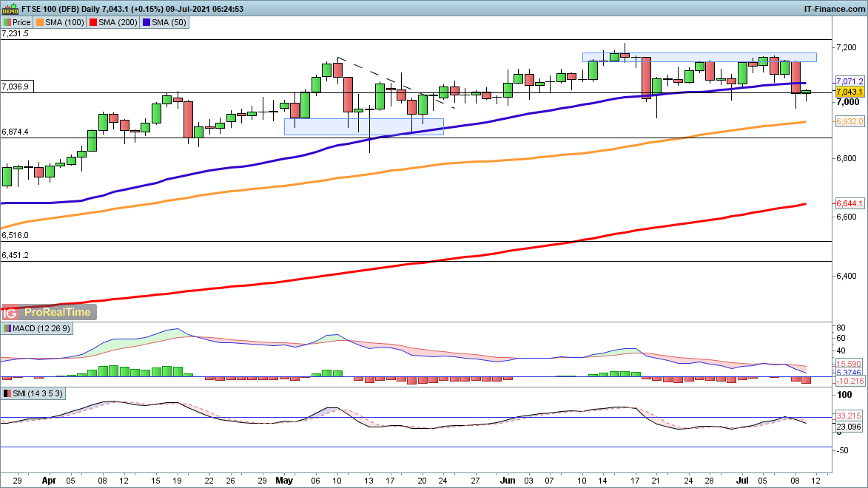Click the DEMO chart icon in title bar
868x488 pixels.
8,8
